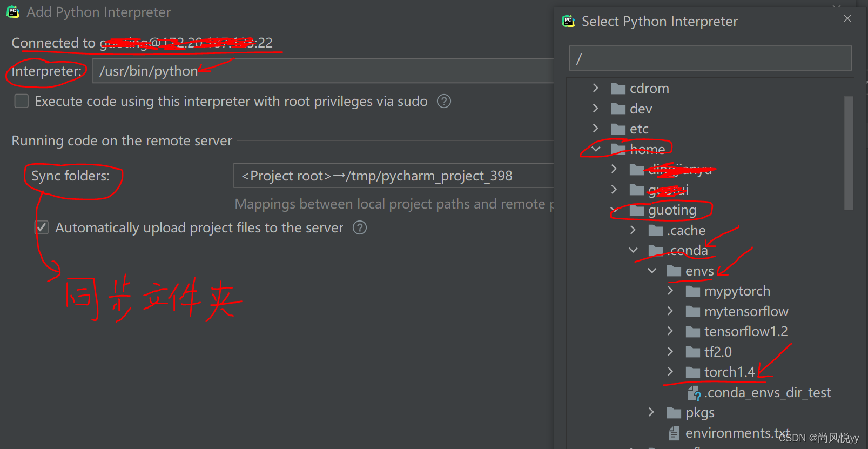Select the torch1.4 folder icon
The image size is (868, 449).
coord(693,372)
